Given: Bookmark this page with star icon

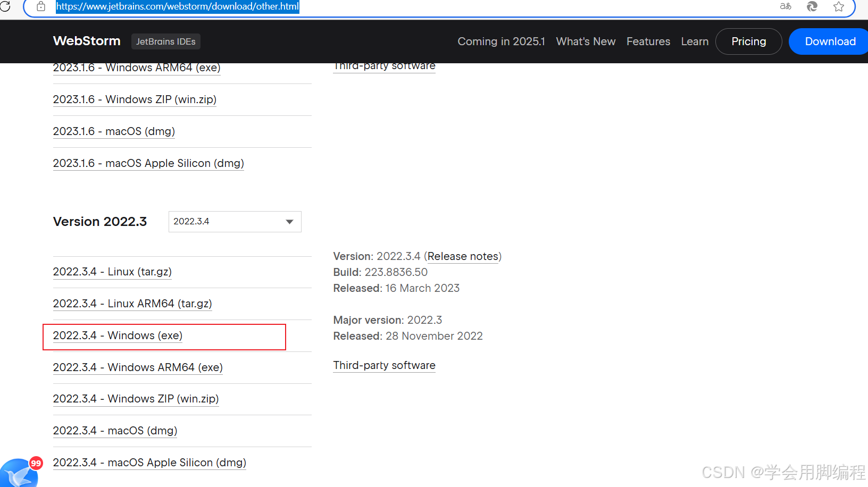Looking at the screenshot, I should pyautogui.click(x=839, y=6).
